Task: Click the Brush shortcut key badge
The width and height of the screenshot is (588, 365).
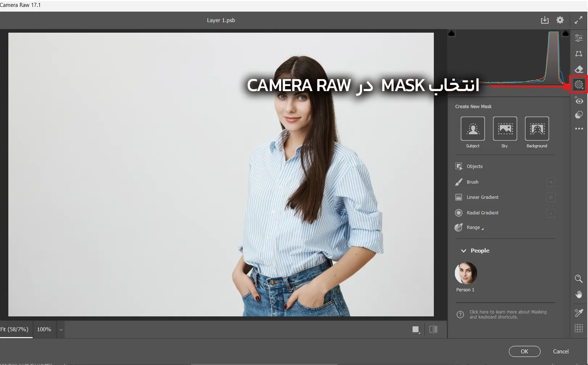Action: (x=551, y=182)
